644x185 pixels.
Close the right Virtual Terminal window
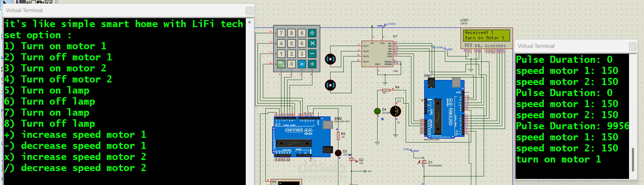tap(633, 46)
